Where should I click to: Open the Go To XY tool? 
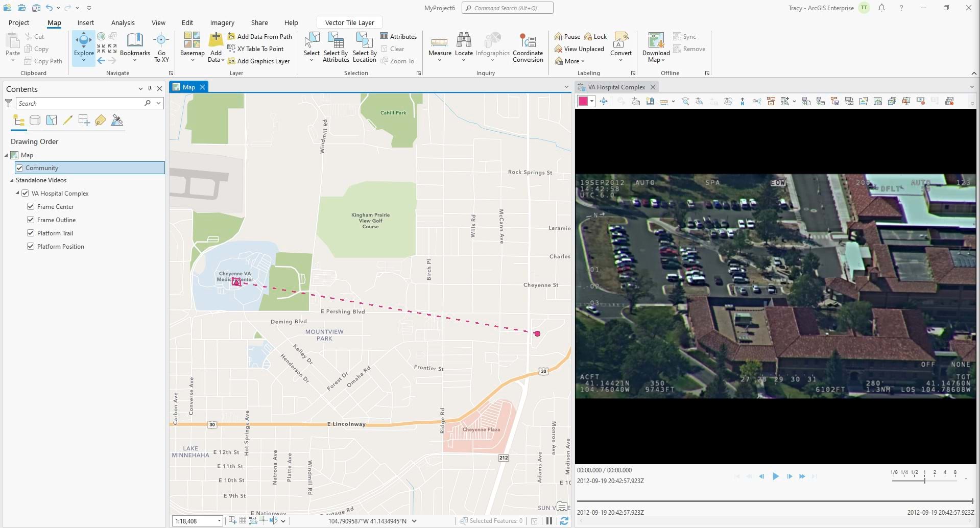tap(161, 48)
